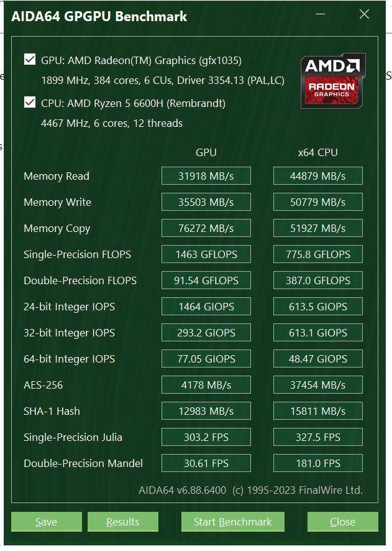
Task: Select CPU Memory Copy 51927 MB/s result
Action: (318, 228)
